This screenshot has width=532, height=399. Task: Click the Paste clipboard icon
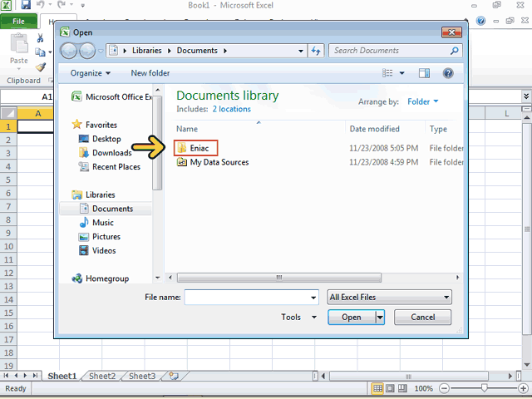click(x=19, y=43)
